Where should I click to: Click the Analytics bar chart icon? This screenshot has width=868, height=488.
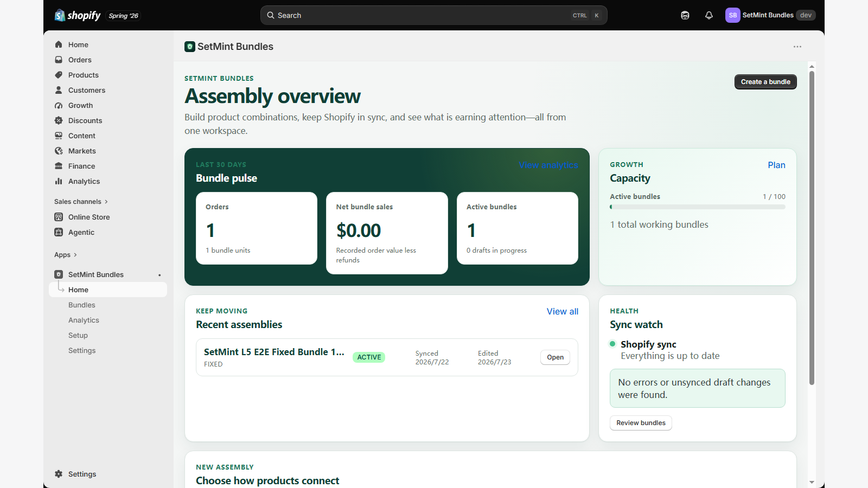pos(59,181)
